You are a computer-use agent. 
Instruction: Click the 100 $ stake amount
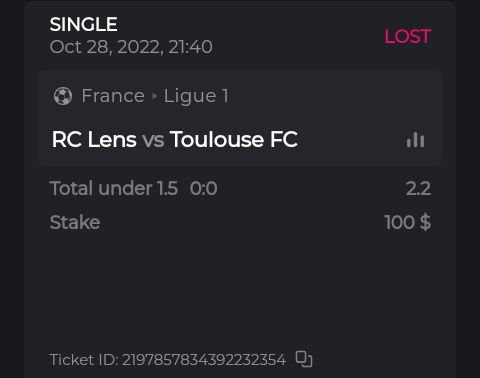coord(407,222)
